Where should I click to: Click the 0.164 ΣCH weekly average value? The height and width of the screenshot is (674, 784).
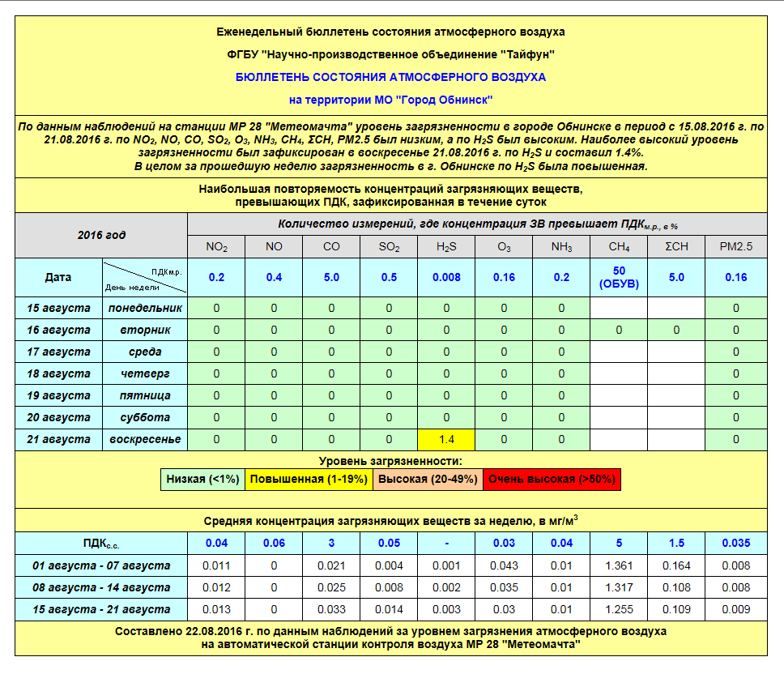tap(676, 565)
